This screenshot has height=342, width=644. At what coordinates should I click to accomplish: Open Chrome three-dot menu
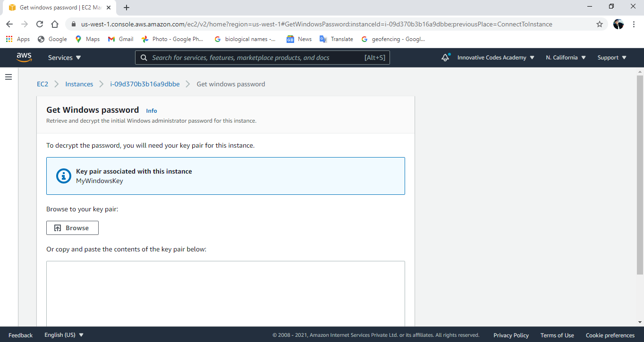click(634, 24)
